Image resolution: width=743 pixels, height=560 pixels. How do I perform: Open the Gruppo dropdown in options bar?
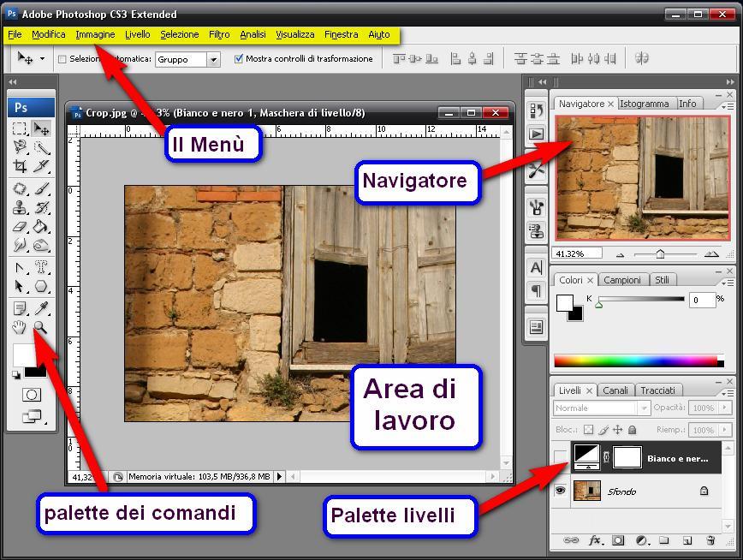pyautogui.click(x=213, y=59)
